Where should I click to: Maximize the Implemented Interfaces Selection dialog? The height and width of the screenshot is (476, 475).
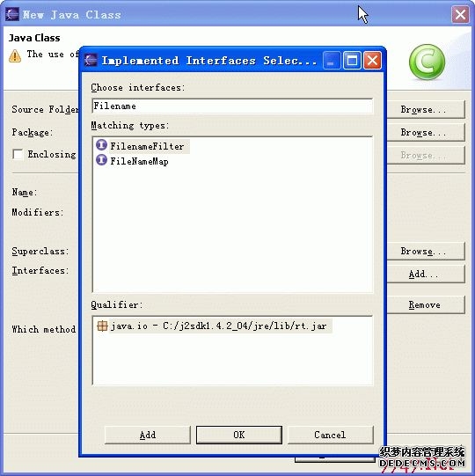352,60
